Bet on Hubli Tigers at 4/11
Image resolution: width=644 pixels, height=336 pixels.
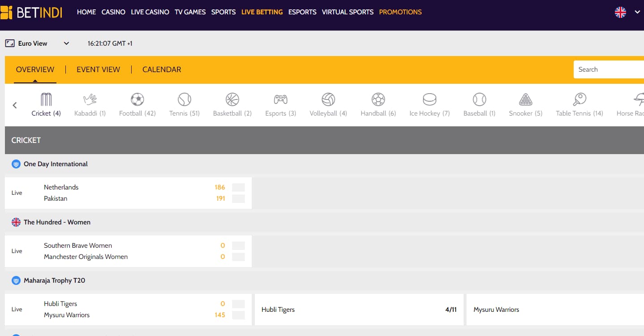(359, 310)
